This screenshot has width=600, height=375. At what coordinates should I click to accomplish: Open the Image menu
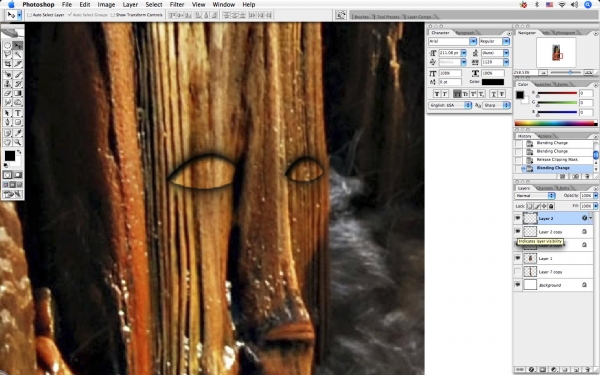(106, 5)
